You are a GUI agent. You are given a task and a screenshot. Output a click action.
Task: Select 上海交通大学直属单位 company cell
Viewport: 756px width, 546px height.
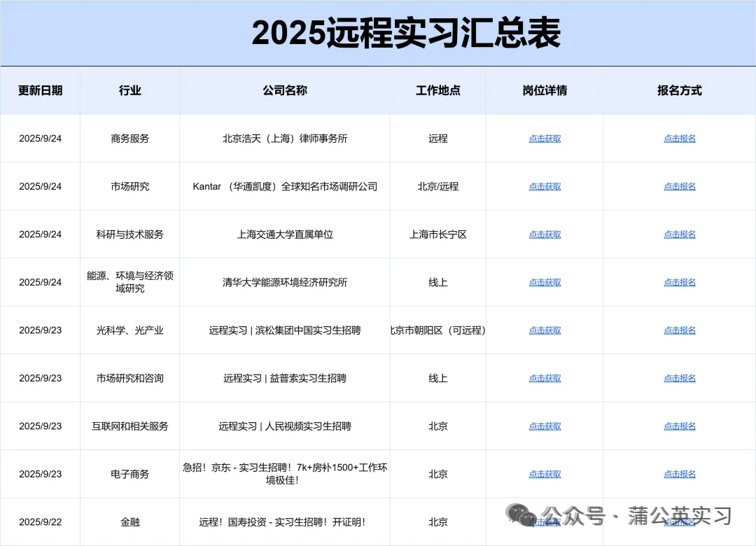pos(285,234)
